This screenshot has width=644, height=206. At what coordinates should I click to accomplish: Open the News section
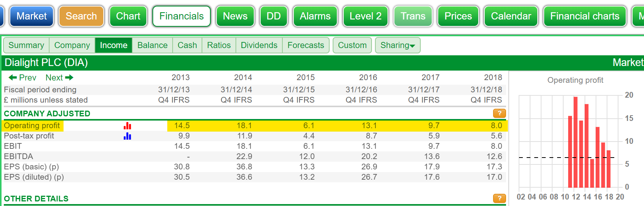pos(235,16)
